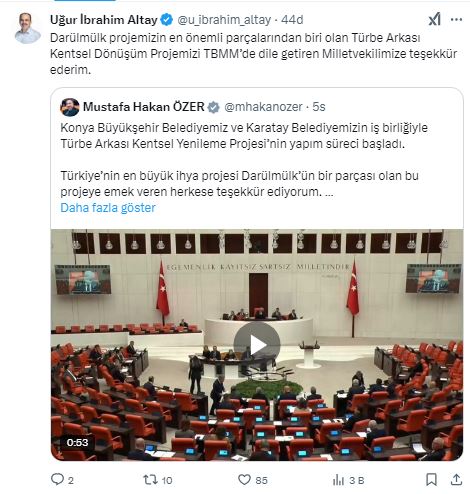This screenshot has height=494, width=470.
Task: Open the Mustafa Hakan ÖZER name link
Action: [x=143, y=107]
